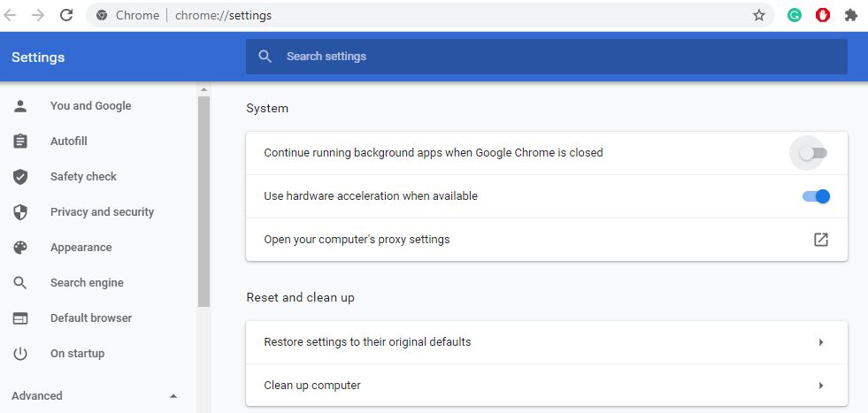Click Continue running background apps text
Viewport: 868px width, 413px height.
(x=434, y=153)
